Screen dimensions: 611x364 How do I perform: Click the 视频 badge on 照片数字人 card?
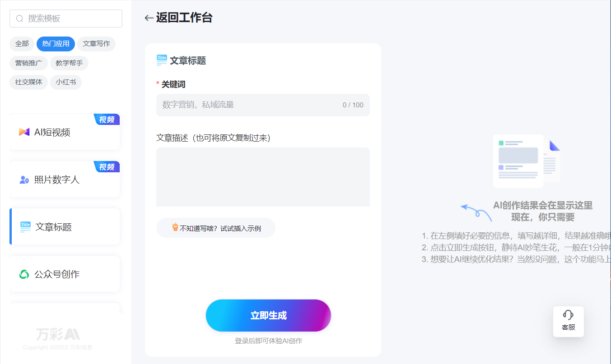[107, 167]
